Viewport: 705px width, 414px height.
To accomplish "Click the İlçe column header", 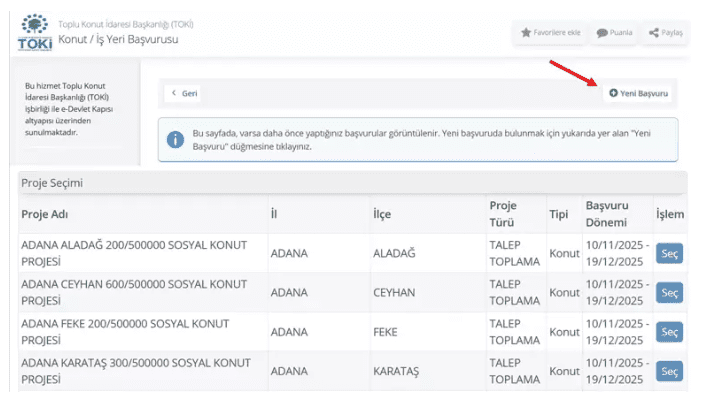I will (x=380, y=214).
